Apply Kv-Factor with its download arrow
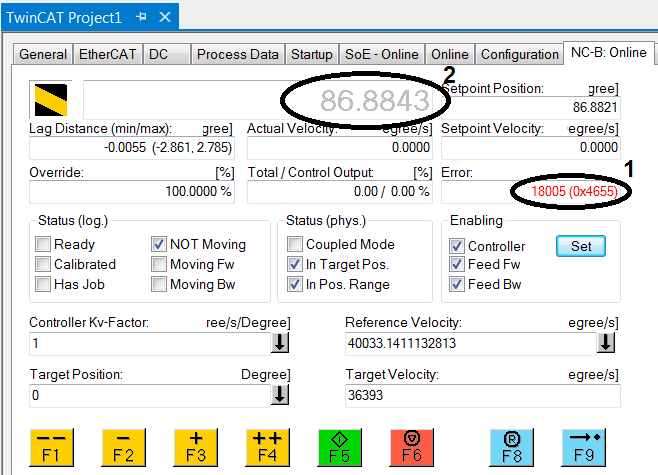The width and height of the screenshot is (658, 475). [x=280, y=343]
